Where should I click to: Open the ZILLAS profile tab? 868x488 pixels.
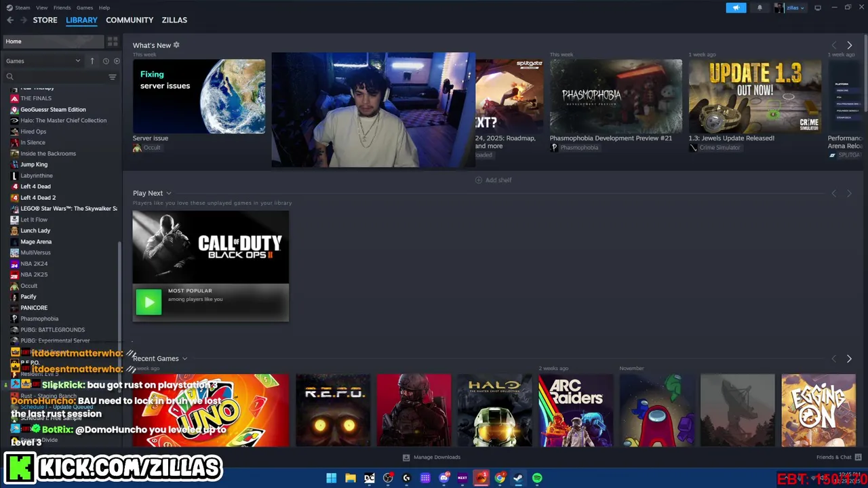(x=174, y=20)
